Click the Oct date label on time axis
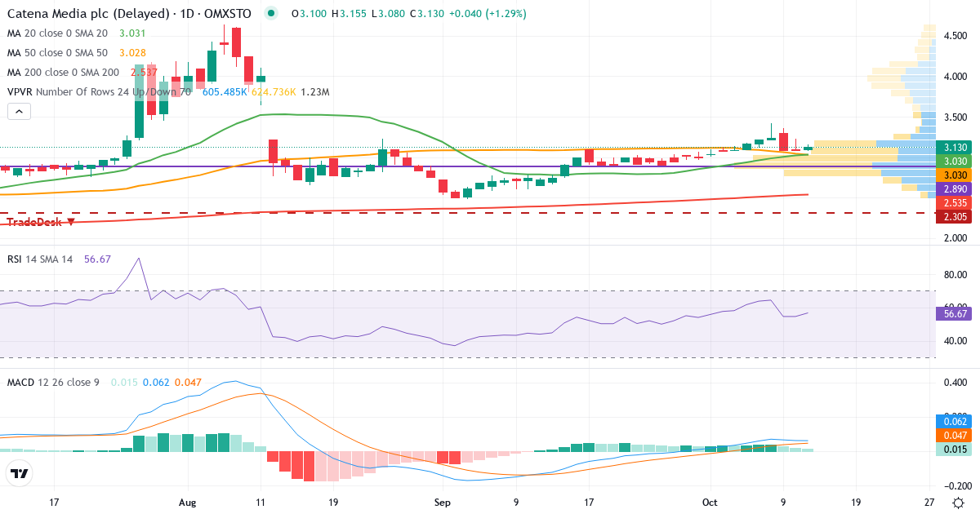The width and height of the screenshot is (980, 514). [x=710, y=503]
